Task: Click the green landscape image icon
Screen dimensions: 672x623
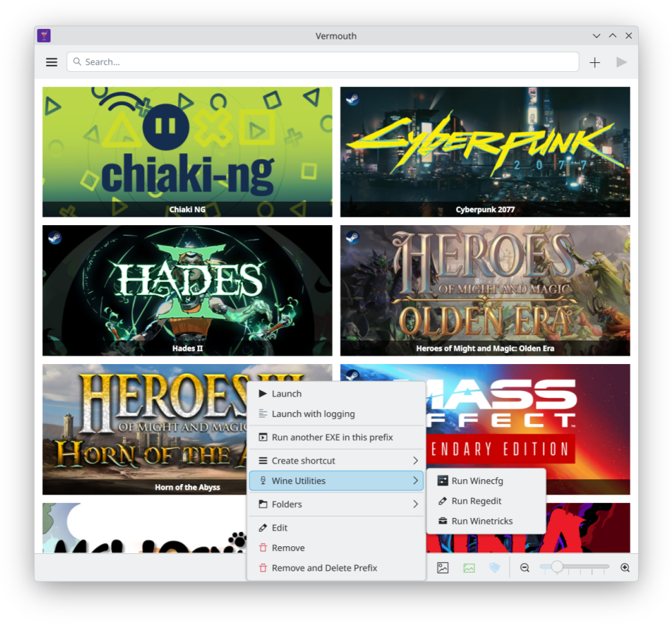Action: [x=469, y=568]
